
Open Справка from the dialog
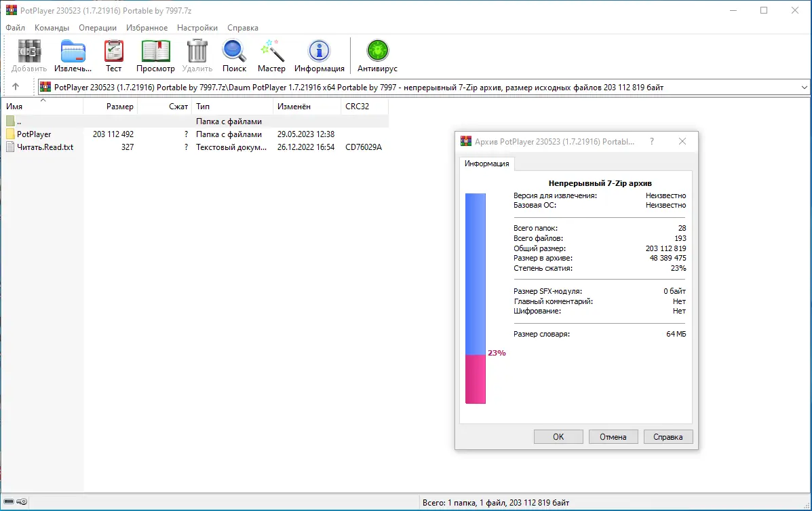pos(668,436)
